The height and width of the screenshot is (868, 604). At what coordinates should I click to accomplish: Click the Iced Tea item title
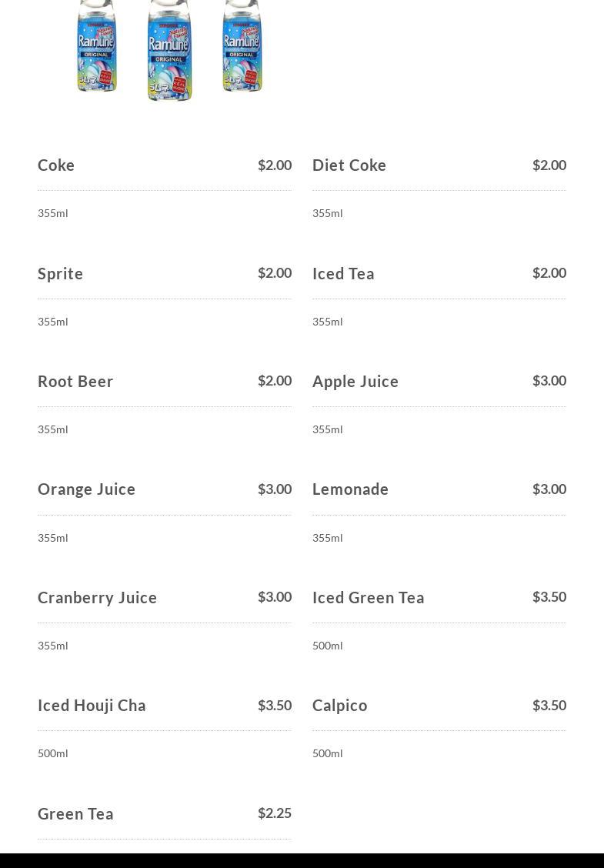[343, 273]
